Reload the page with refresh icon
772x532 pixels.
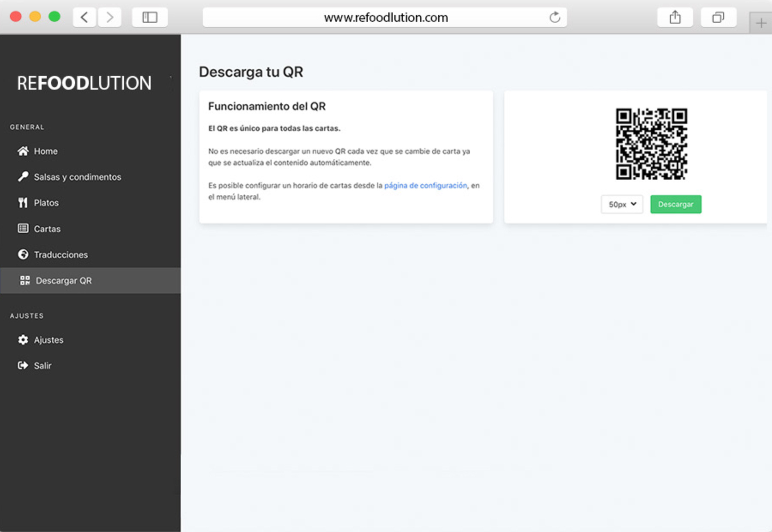pyautogui.click(x=555, y=17)
